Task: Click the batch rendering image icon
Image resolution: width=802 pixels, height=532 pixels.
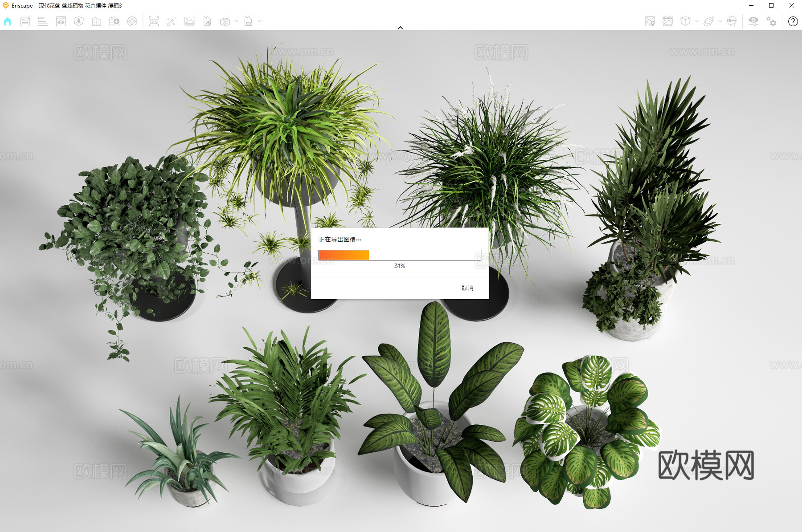Action: 189,21
